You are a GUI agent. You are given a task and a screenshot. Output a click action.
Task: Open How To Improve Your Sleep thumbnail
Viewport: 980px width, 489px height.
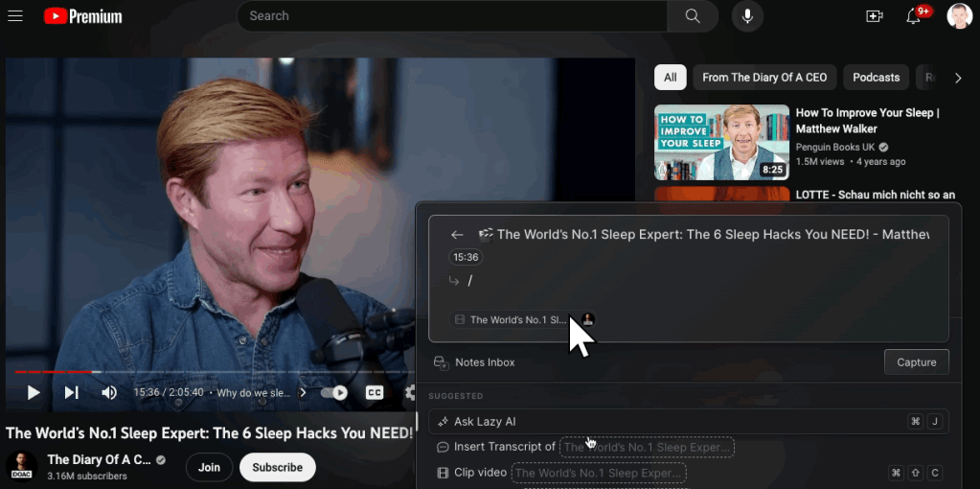tap(721, 142)
